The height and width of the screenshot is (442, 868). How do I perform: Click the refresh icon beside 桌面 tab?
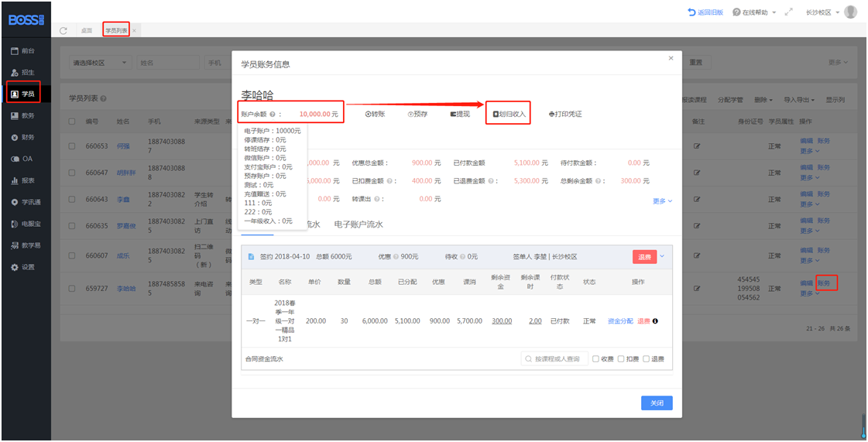click(x=63, y=30)
